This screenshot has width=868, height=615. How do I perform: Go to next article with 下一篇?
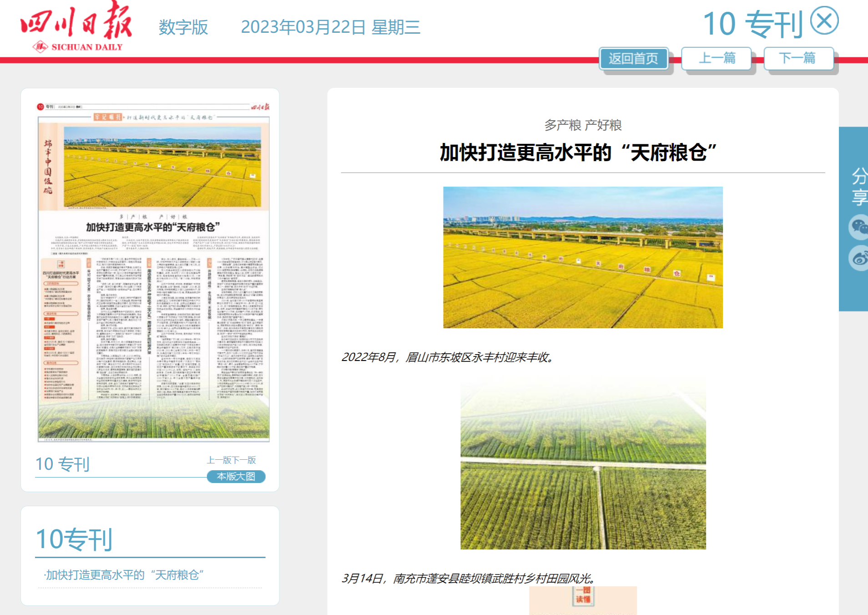click(x=798, y=58)
